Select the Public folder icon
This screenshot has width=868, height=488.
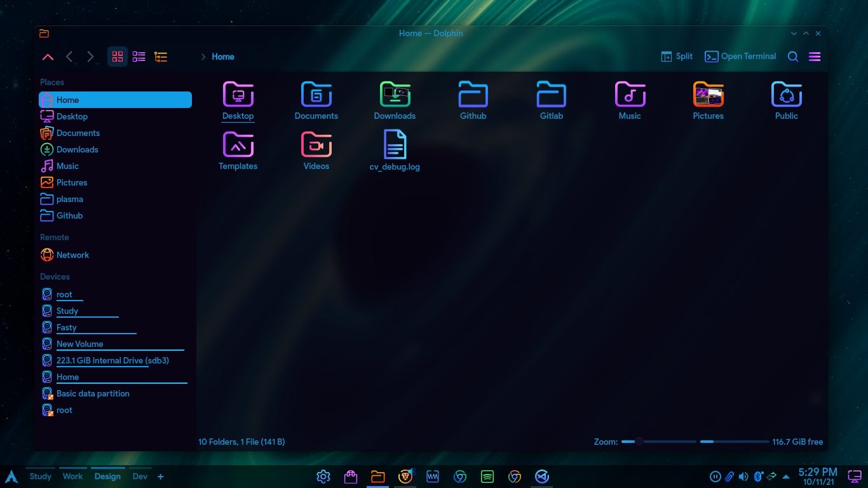click(x=787, y=95)
